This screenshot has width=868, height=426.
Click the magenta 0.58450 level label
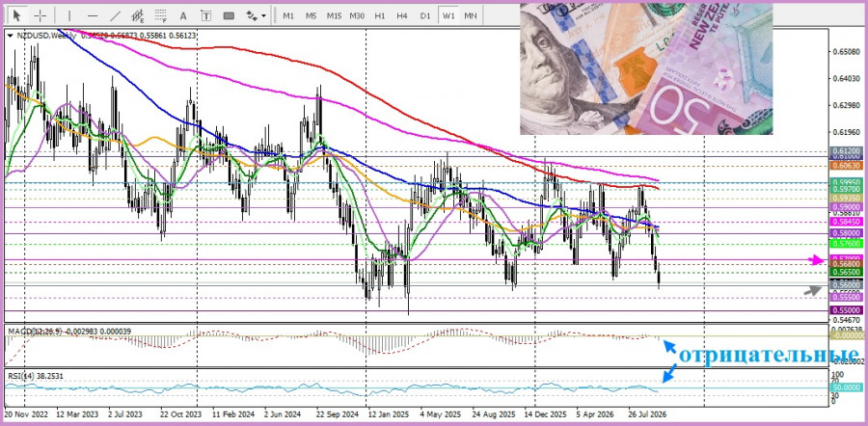[x=847, y=221]
